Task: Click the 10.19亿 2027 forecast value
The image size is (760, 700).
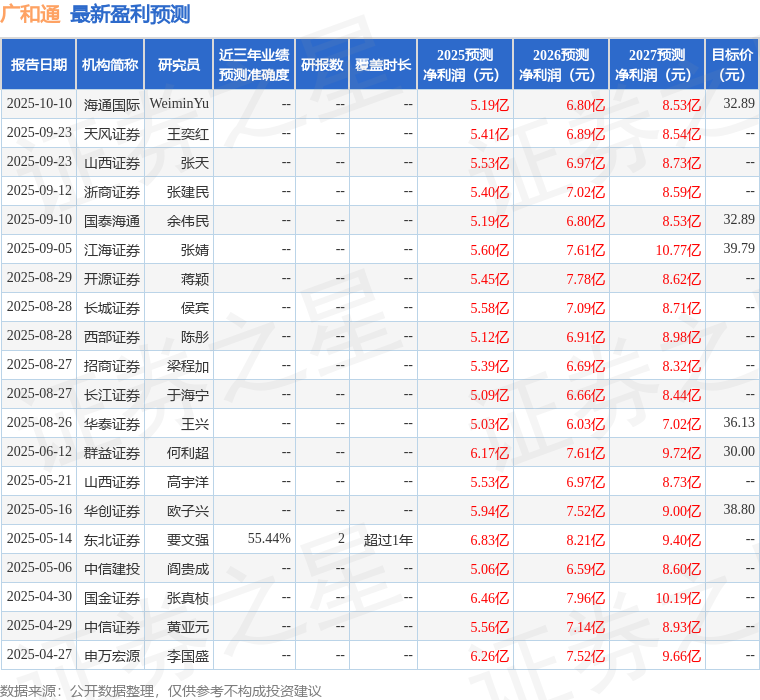Action: click(678, 598)
